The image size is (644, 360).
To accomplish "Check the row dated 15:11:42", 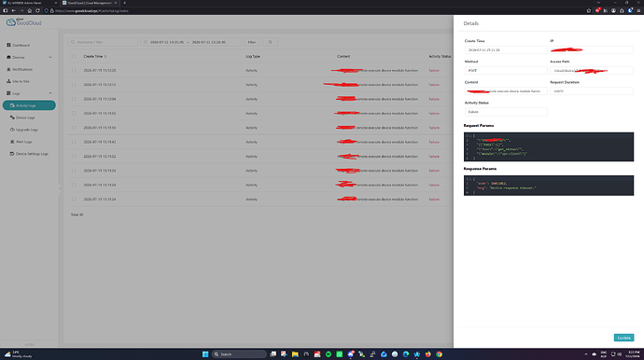I will pos(74,142).
